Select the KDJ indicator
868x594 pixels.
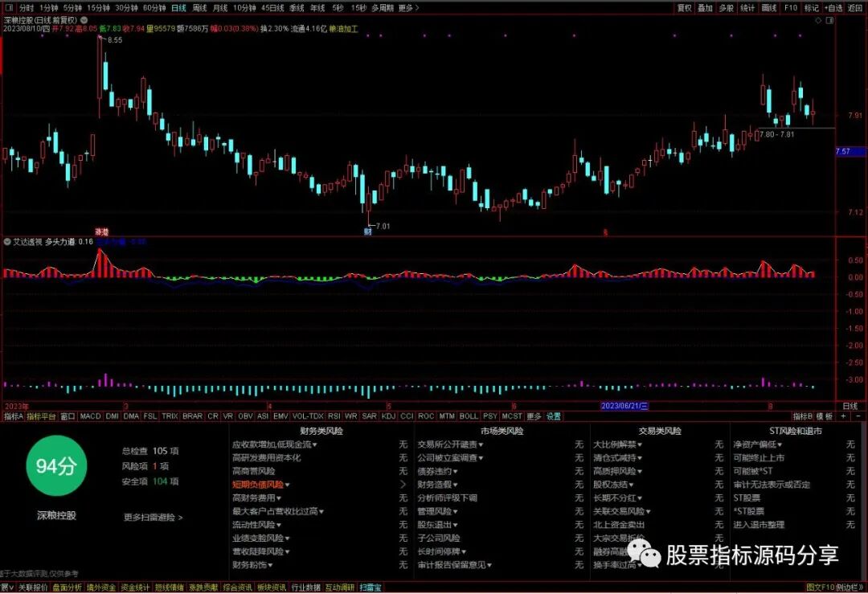389,416
